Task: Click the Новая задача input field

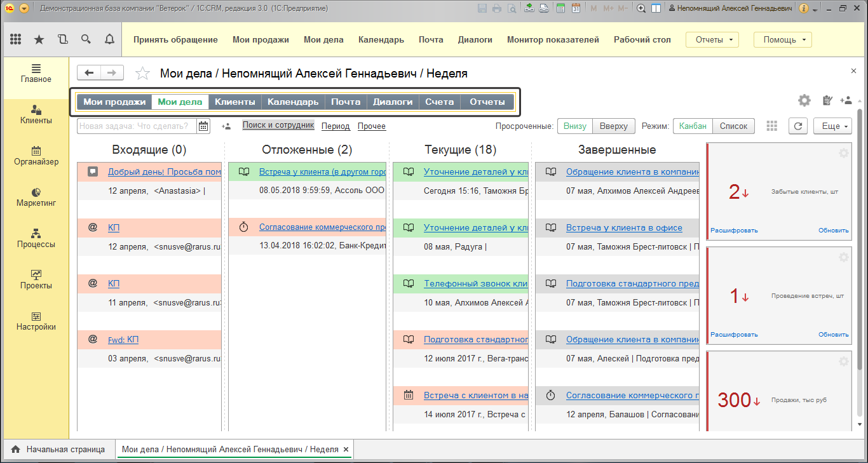Action: (137, 126)
